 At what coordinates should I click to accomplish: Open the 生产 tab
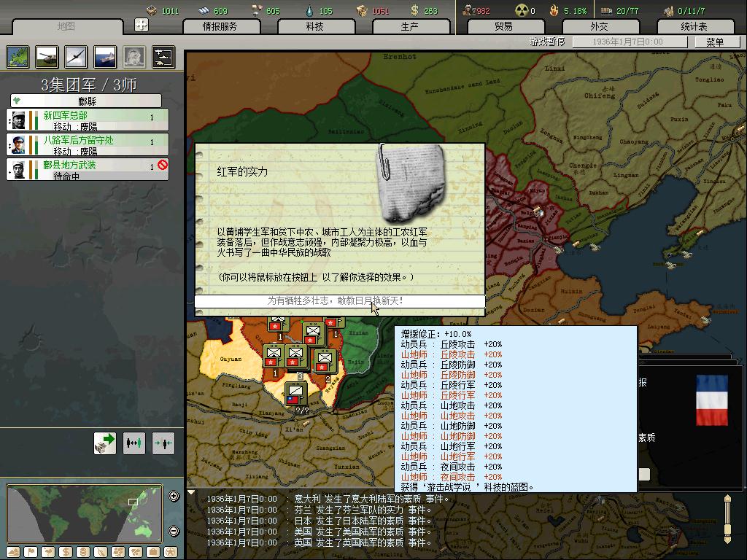click(x=410, y=27)
